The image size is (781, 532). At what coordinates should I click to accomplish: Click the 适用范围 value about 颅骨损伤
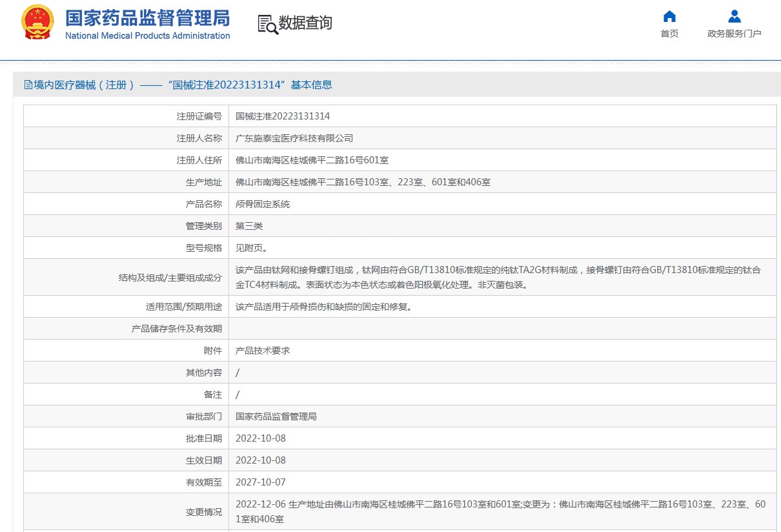point(324,307)
